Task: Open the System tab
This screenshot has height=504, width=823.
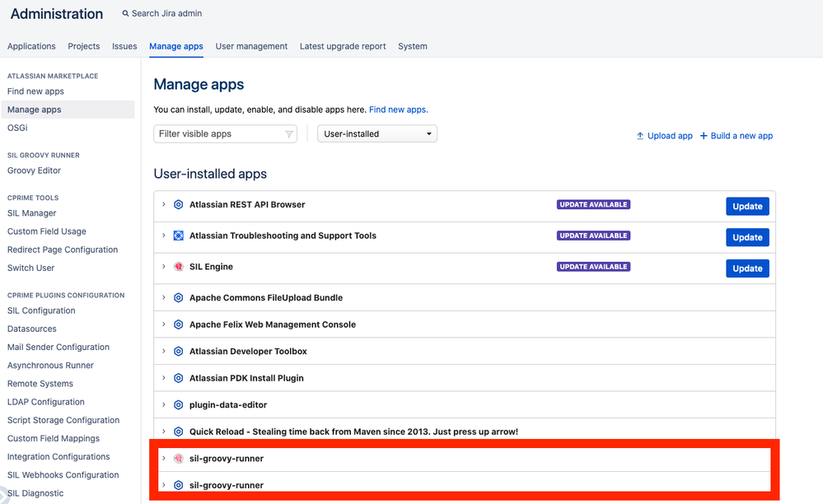Action: (x=413, y=46)
